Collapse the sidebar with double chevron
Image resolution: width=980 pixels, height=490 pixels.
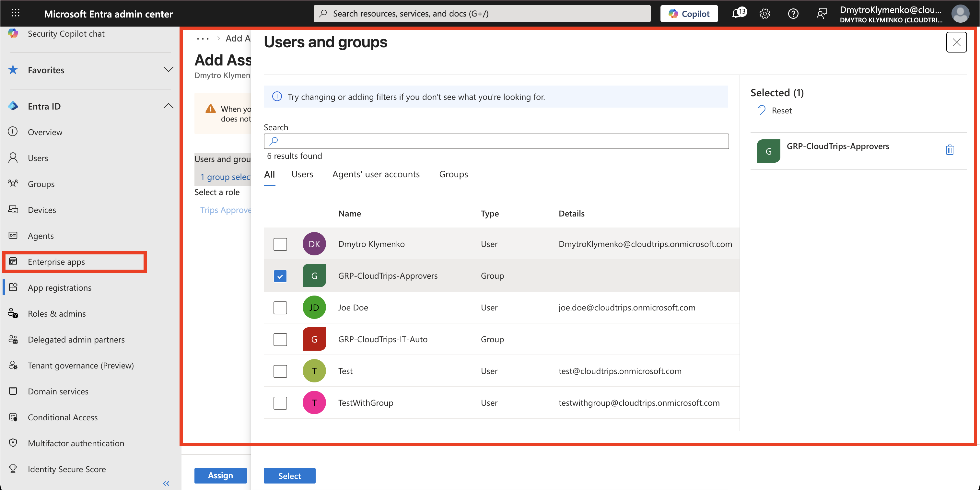[x=166, y=483]
